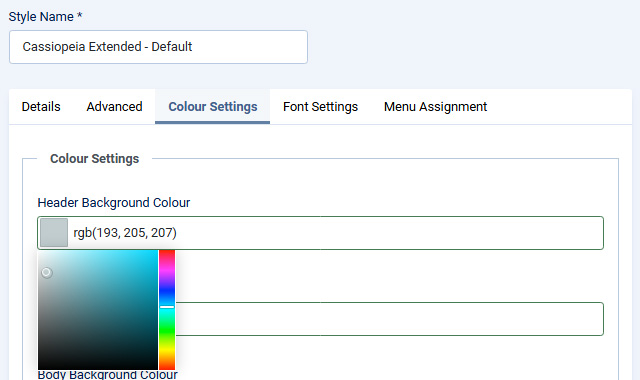Open the Menu Assignment tab
640x380 pixels.
pos(436,107)
